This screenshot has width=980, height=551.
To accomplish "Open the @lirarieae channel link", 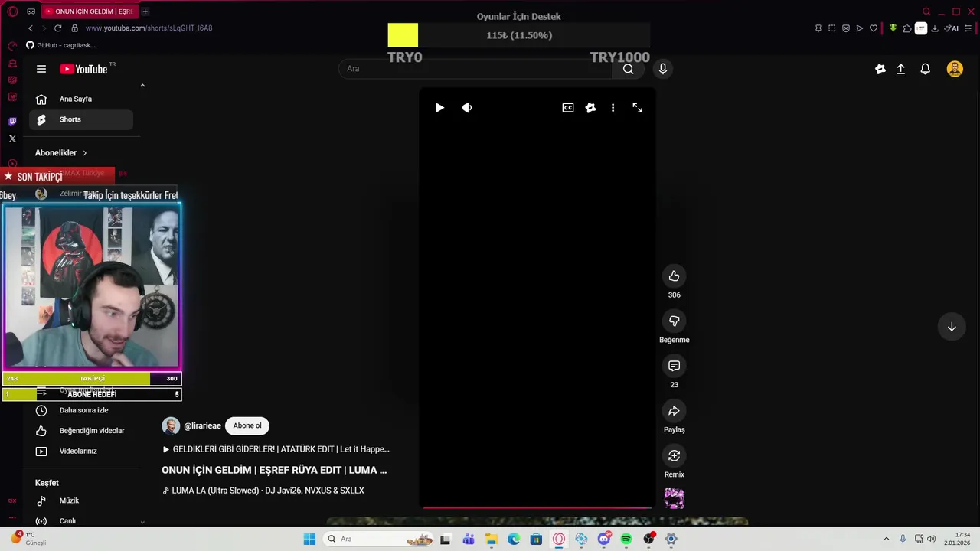I will (202, 426).
